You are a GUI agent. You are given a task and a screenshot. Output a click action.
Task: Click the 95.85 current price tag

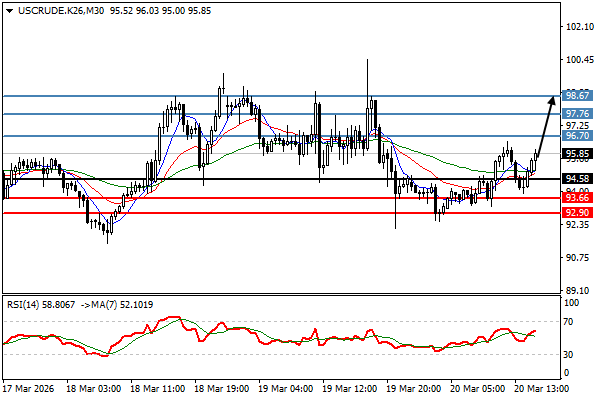(x=576, y=154)
